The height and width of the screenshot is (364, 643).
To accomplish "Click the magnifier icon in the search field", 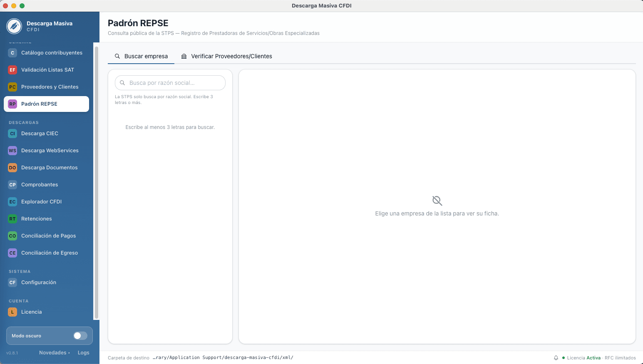I will (122, 83).
